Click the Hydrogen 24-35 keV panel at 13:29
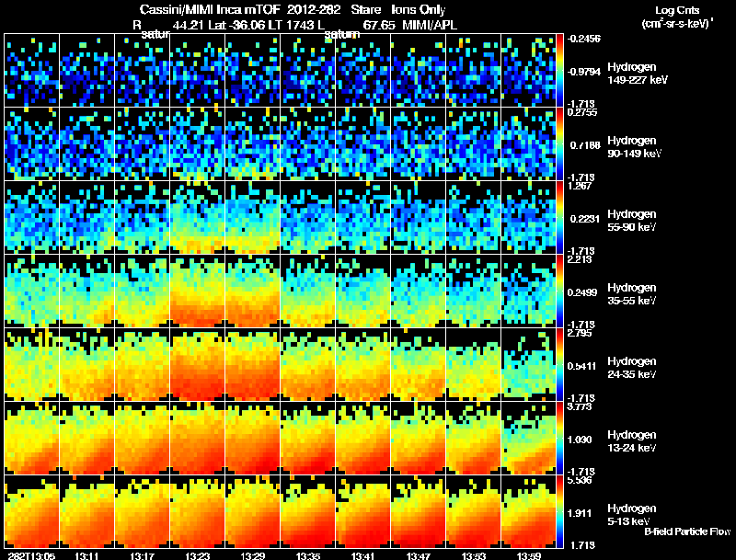The image size is (736, 560). [x=252, y=364]
